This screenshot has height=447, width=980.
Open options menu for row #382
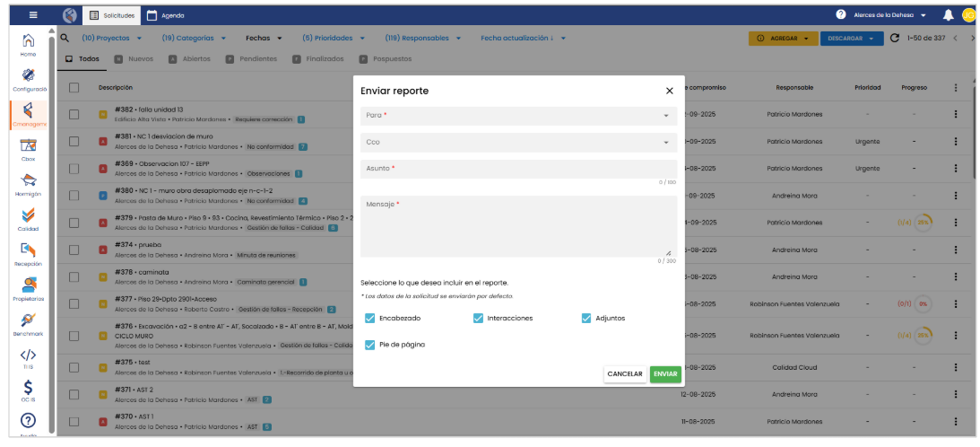click(x=956, y=115)
